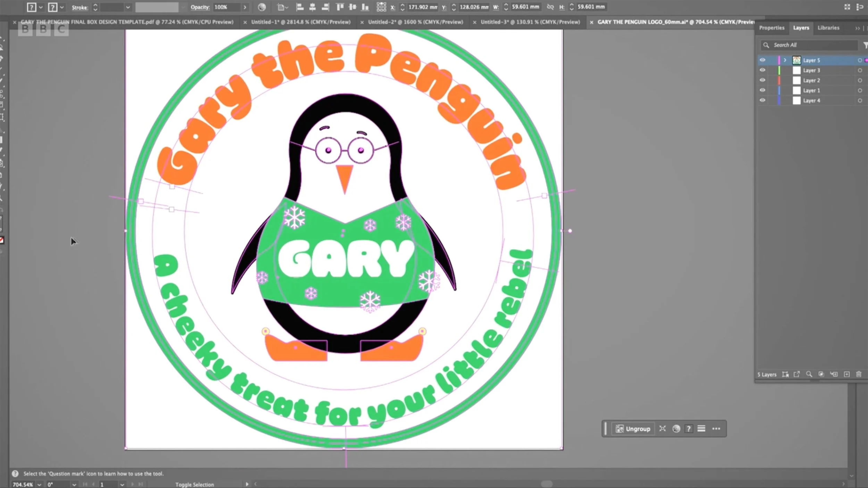Toggle visibility of Layer 4
This screenshot has height=488, width=868.
762,100
